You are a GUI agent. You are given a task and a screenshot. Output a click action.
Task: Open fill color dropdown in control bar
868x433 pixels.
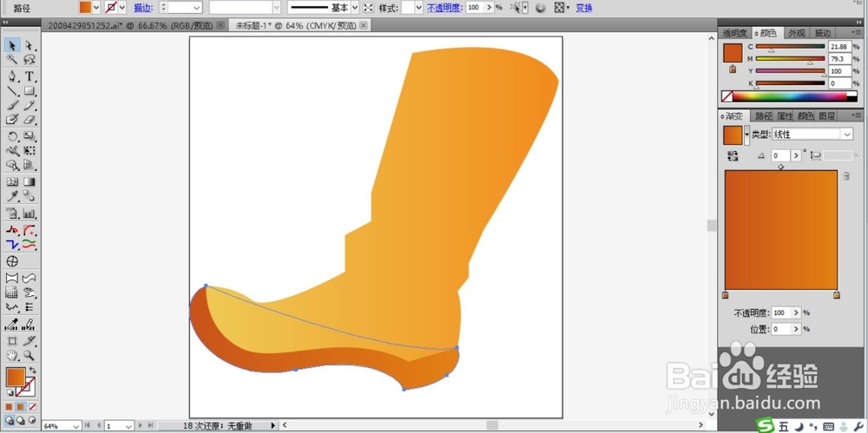[x=95, y=7]
